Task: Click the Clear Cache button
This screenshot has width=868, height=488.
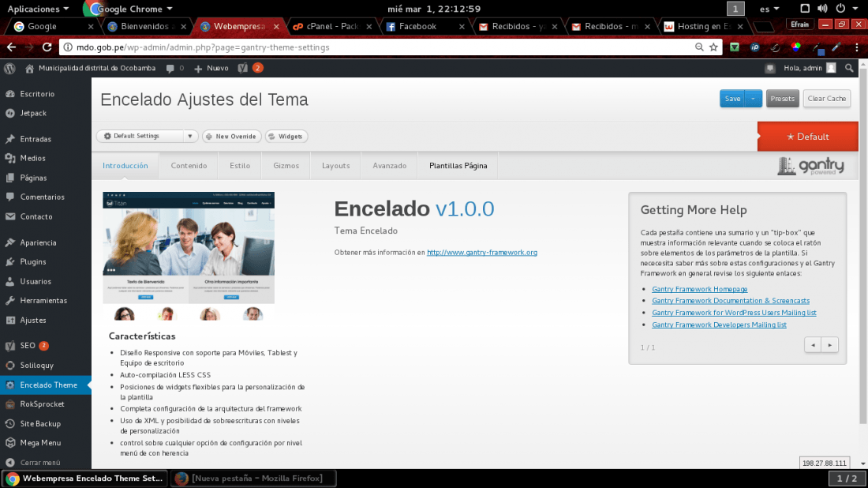Action: point(826,99)
